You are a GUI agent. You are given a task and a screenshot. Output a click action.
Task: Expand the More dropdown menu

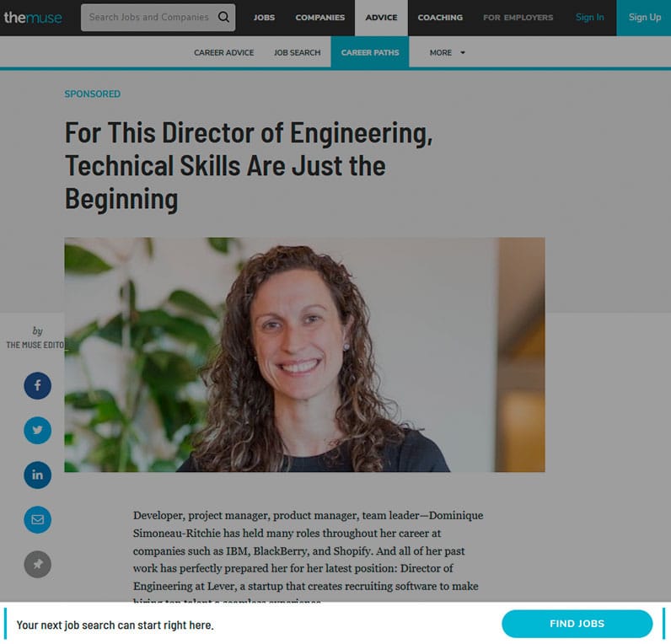point(447,52)
